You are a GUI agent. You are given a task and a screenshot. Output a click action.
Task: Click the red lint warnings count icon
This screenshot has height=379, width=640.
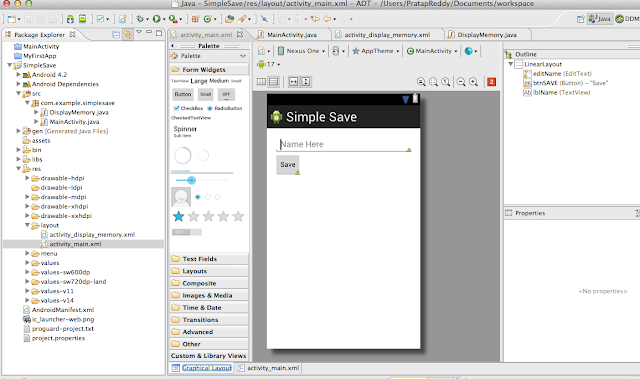pos(491,82)
